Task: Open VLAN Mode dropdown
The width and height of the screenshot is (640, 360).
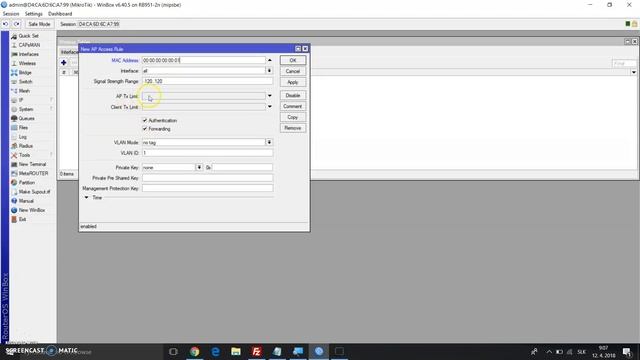Action: point(269,142)
